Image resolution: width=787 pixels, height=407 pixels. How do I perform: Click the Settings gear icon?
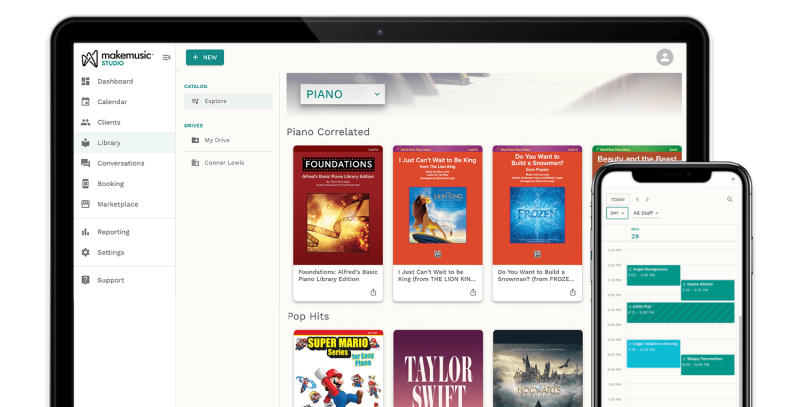pyautogui.click(x=86, y=252)
